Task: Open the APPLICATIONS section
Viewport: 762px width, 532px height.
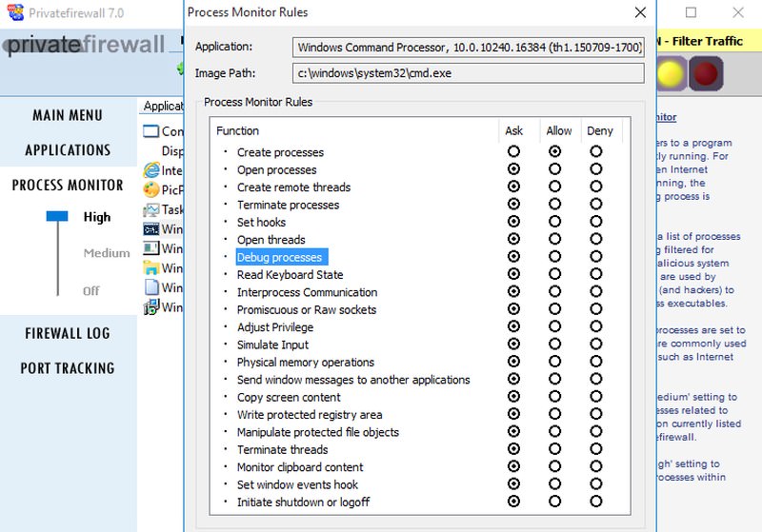Action: click(68, 150)
